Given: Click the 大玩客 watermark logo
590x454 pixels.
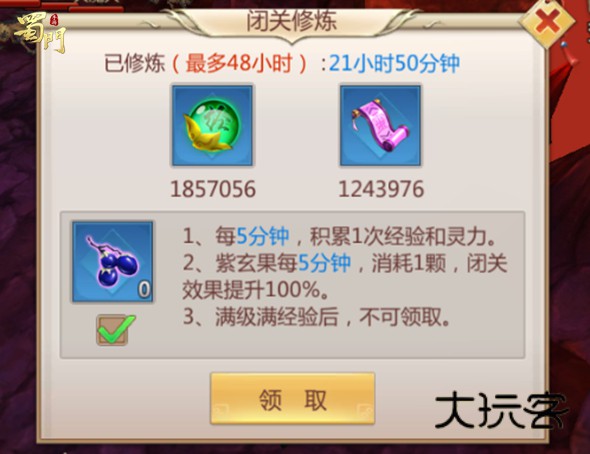Looking at the screenshot, I should tap(500, 410).
